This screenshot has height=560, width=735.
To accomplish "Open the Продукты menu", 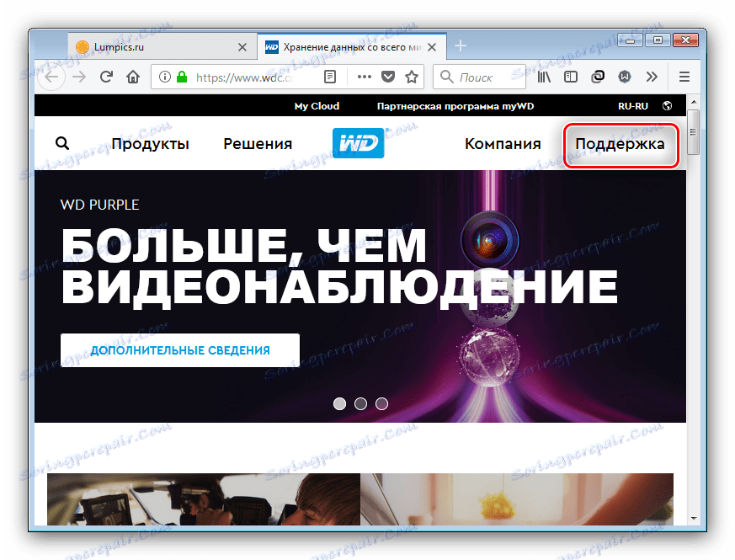I will pos(150,143).
